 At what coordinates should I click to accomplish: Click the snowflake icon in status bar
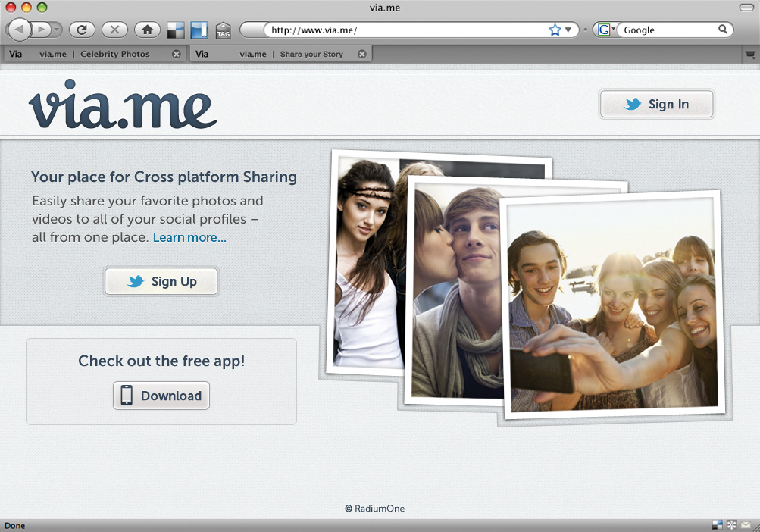coord(731,525)
